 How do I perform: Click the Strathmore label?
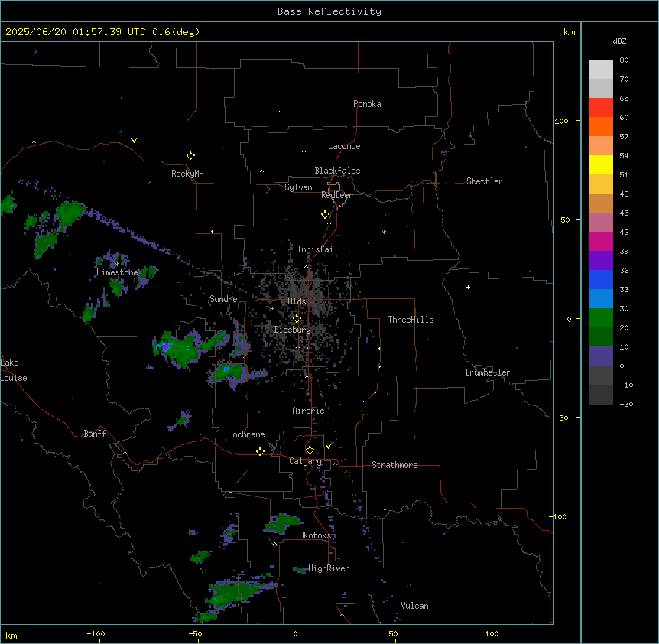click(394, 465)
